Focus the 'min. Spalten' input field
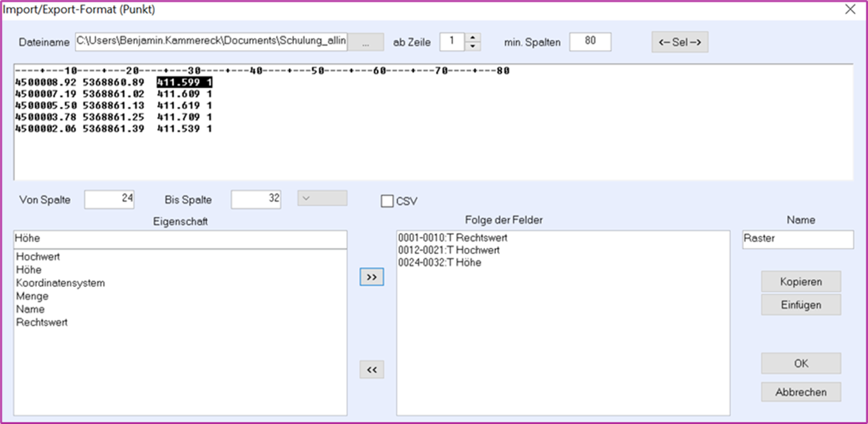Screen dimensions: 868x424 click(590, 42)
